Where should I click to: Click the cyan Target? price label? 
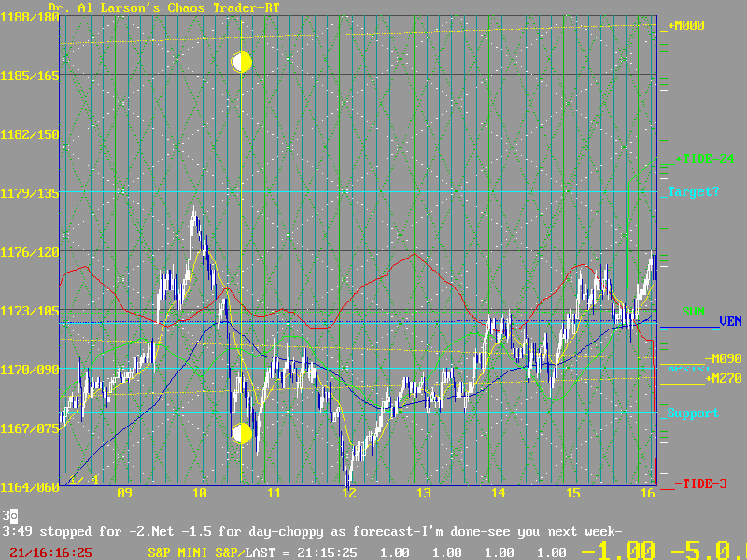[693, 191]
